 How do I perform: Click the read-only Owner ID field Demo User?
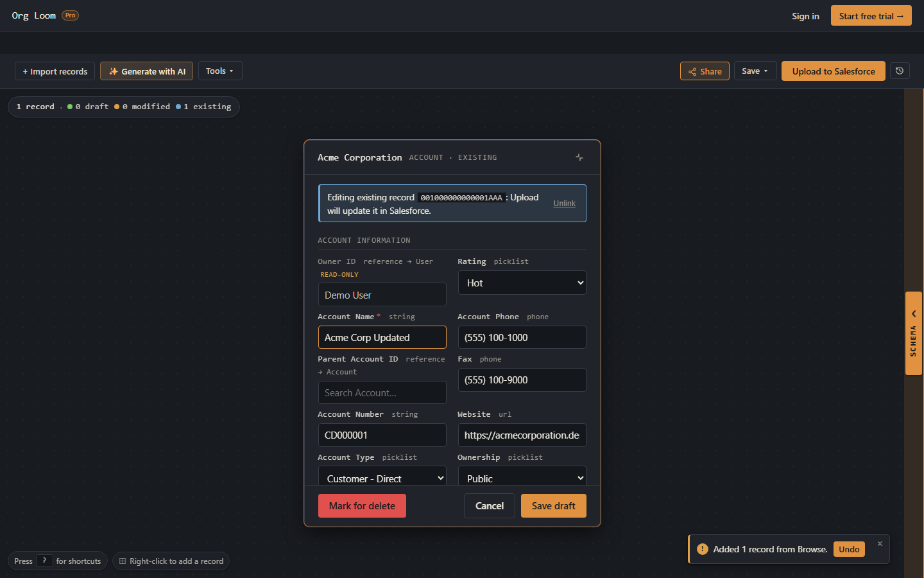click(x=382, y=295)
